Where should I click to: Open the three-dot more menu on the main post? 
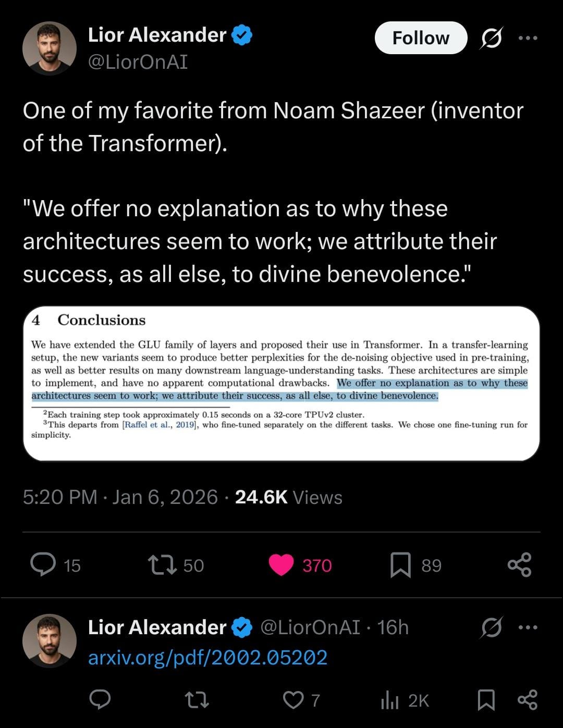528,38
